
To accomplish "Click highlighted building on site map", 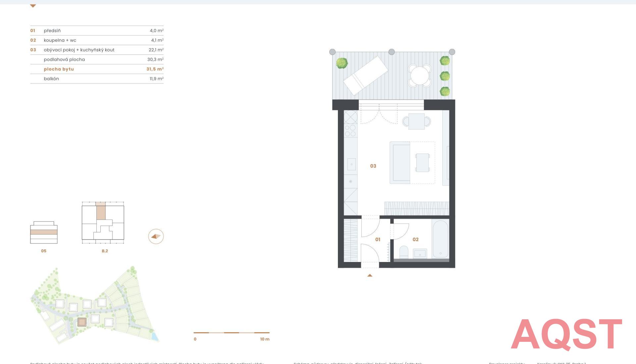I will (82, 322).
